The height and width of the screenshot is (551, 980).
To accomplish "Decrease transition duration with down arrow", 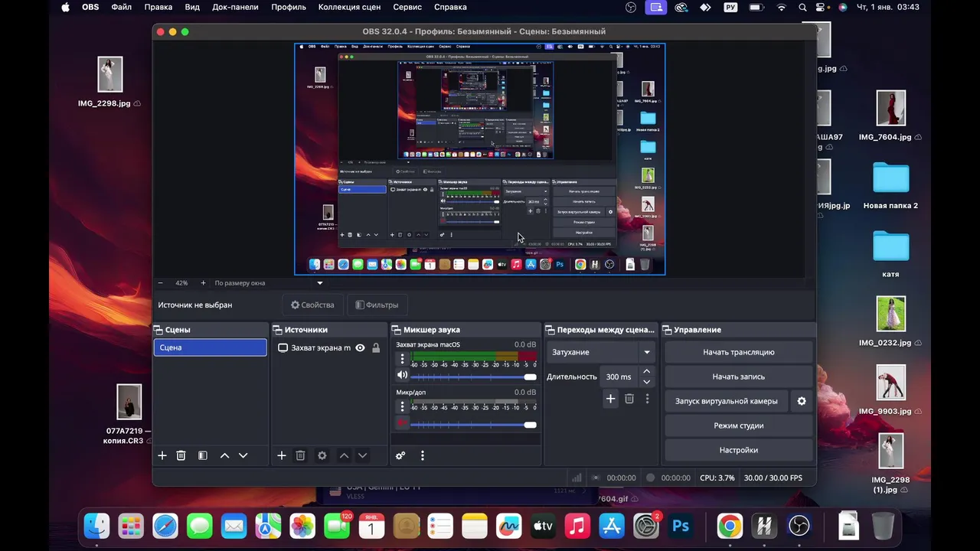I will tap(647, 381).
